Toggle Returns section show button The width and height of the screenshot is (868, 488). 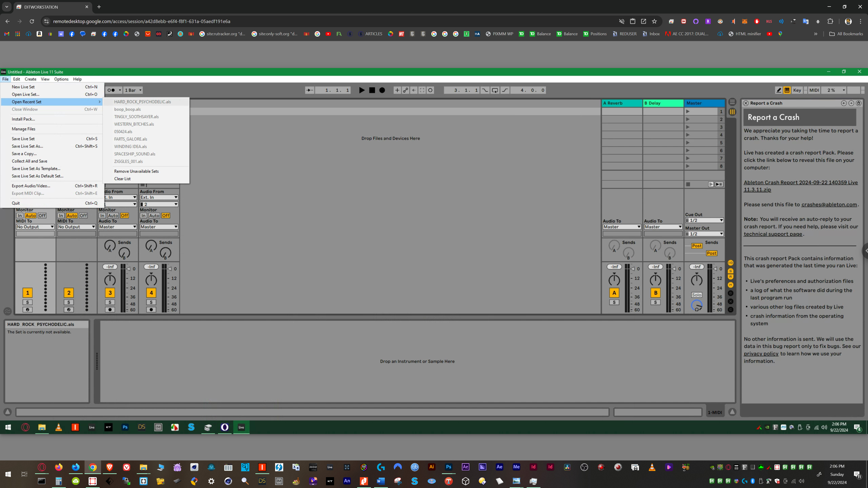pyautogui.click(x=731, y=277)
